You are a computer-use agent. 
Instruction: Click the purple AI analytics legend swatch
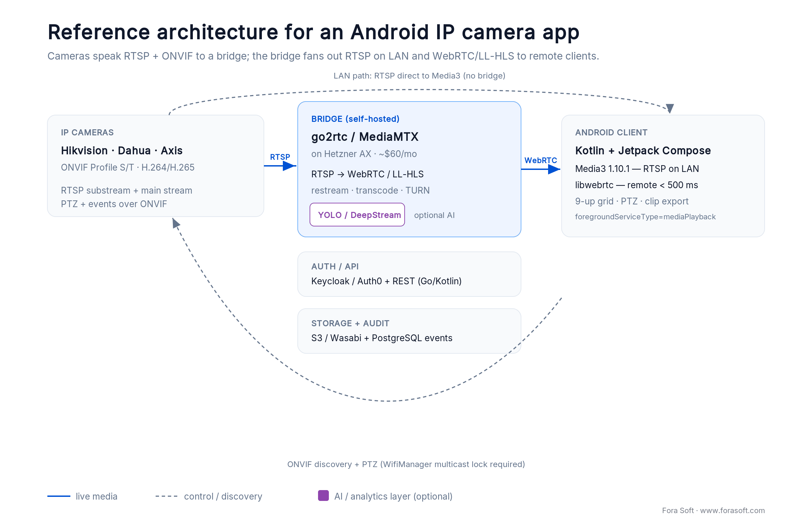(x=323, y=496)
